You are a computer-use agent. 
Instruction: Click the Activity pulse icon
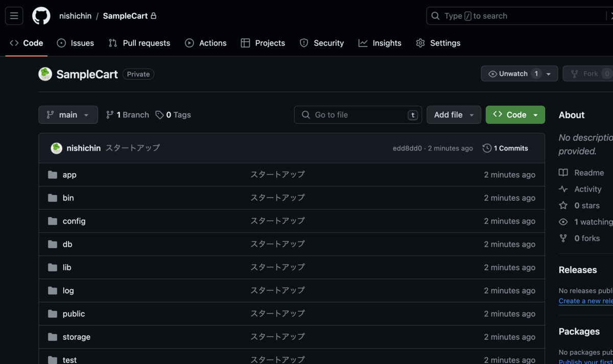(x=563, y=189)
